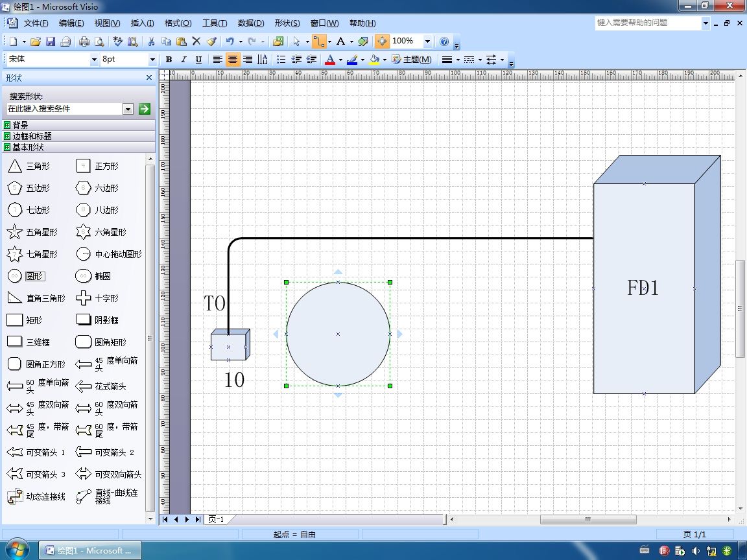Open the research tool icon next to spelling
The image size is (747, 560).
[132, 41]
